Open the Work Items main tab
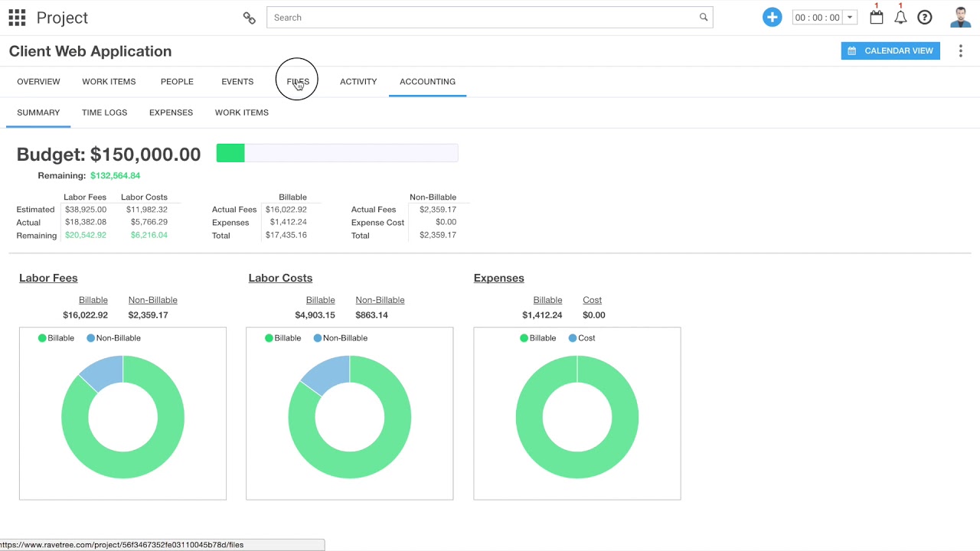Image resolution: width=980 pixels, height=551 pixels. tap(109, 82)
